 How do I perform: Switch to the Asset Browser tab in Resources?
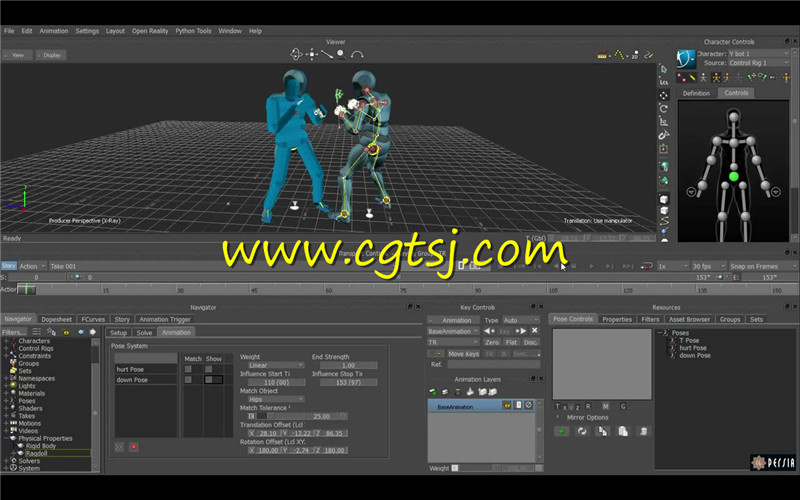click(689, 319)
